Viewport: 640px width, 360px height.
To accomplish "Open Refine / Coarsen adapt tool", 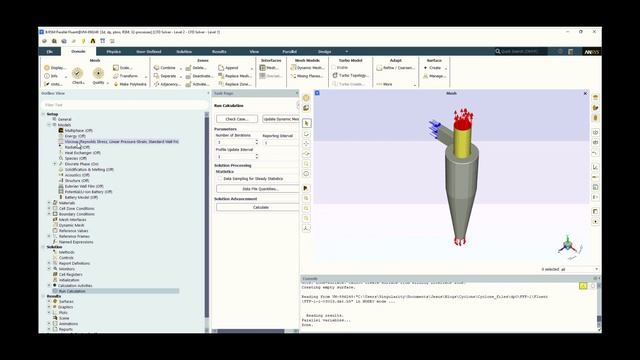I will pyautogui.click(x=395, y=68).
